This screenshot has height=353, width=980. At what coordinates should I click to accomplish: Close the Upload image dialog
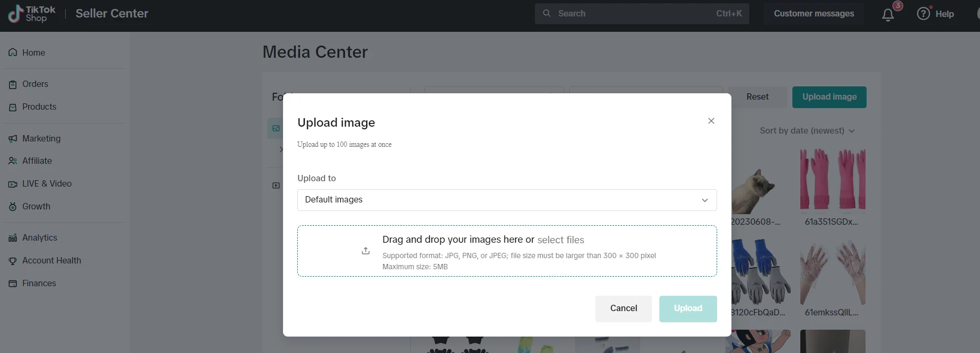tap(711, 121)
